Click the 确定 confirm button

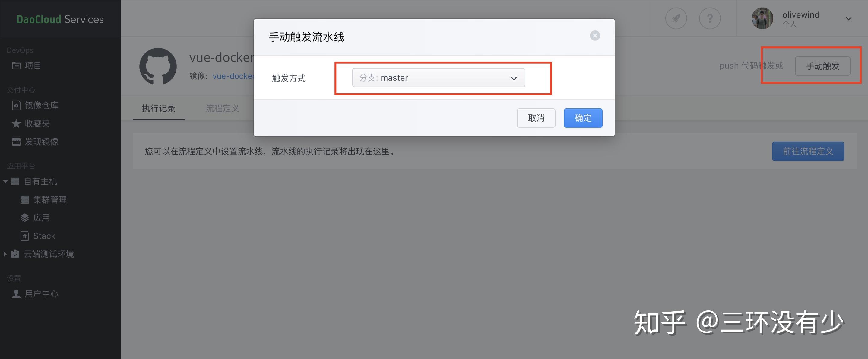pyautogui.click(x=583, y=118)
